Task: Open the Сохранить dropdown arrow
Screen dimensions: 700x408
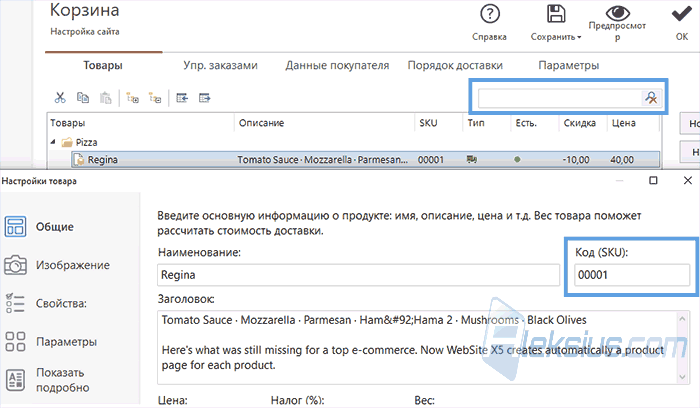Action: point(579,37)
